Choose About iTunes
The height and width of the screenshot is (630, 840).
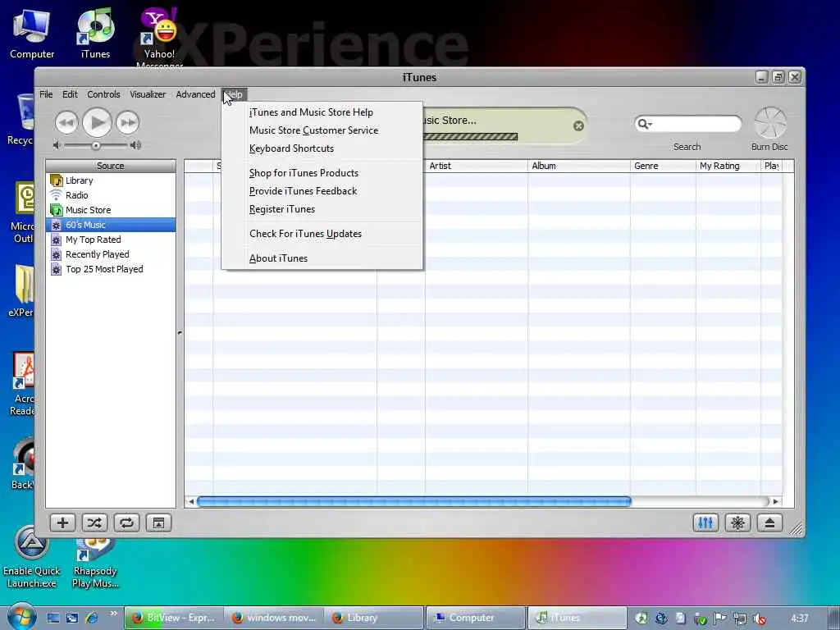322,258
